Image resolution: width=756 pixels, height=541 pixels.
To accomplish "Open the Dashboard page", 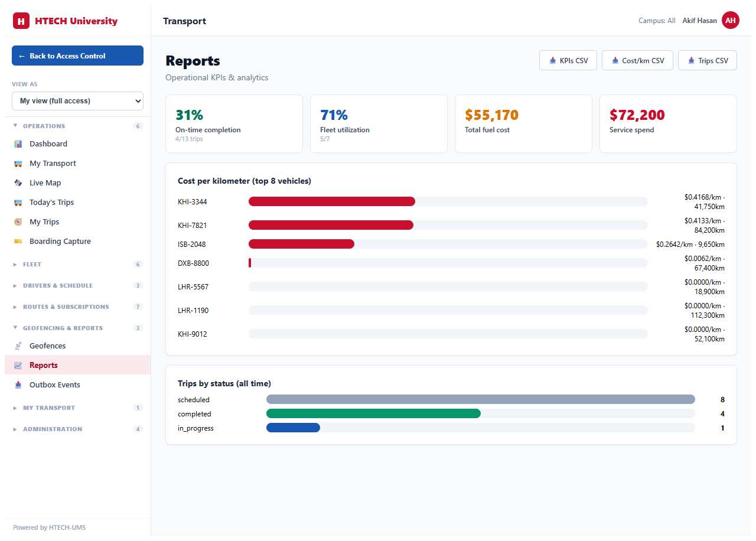I will tap(77, 144).
